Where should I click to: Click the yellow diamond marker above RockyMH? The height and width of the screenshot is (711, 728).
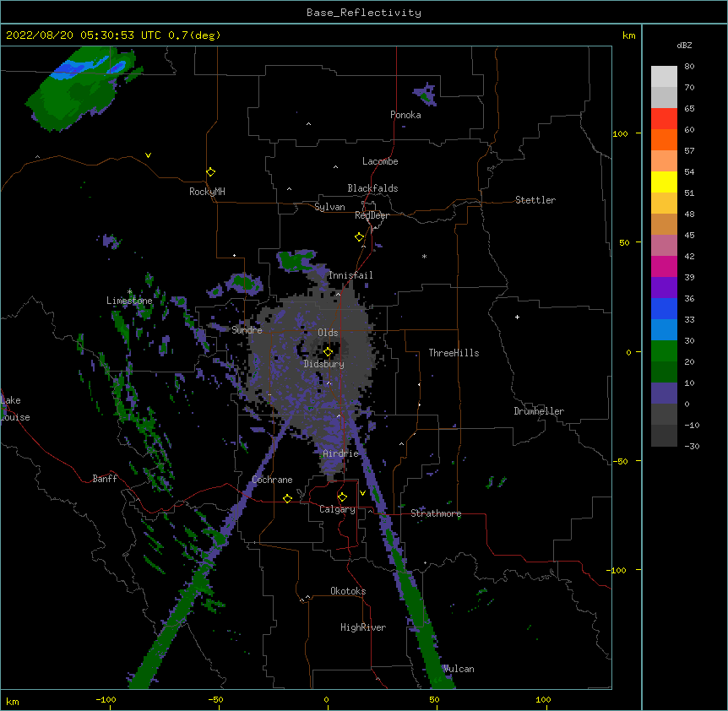click(x=210, y=172)
